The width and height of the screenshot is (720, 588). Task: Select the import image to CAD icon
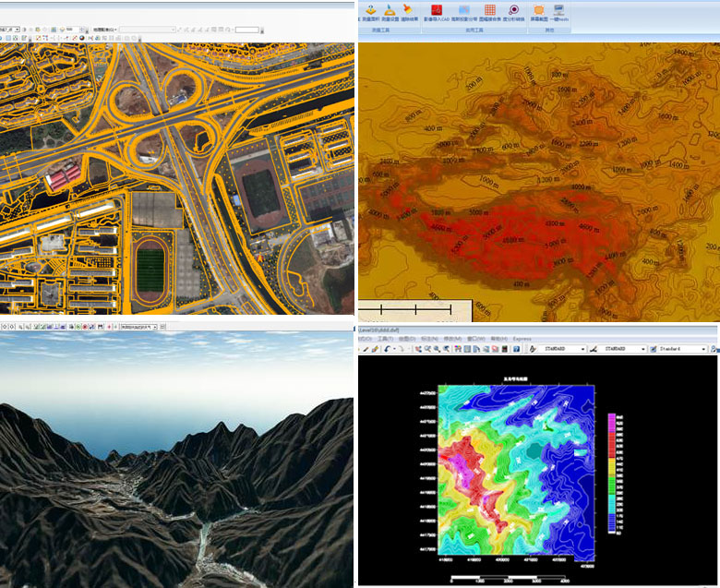[x=437, y=10]
